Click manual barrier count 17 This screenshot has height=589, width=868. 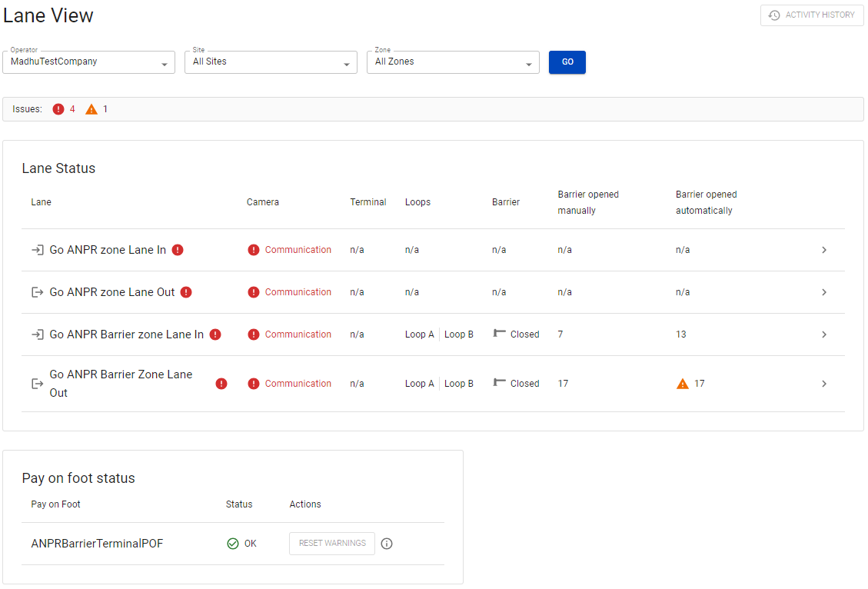563,384
